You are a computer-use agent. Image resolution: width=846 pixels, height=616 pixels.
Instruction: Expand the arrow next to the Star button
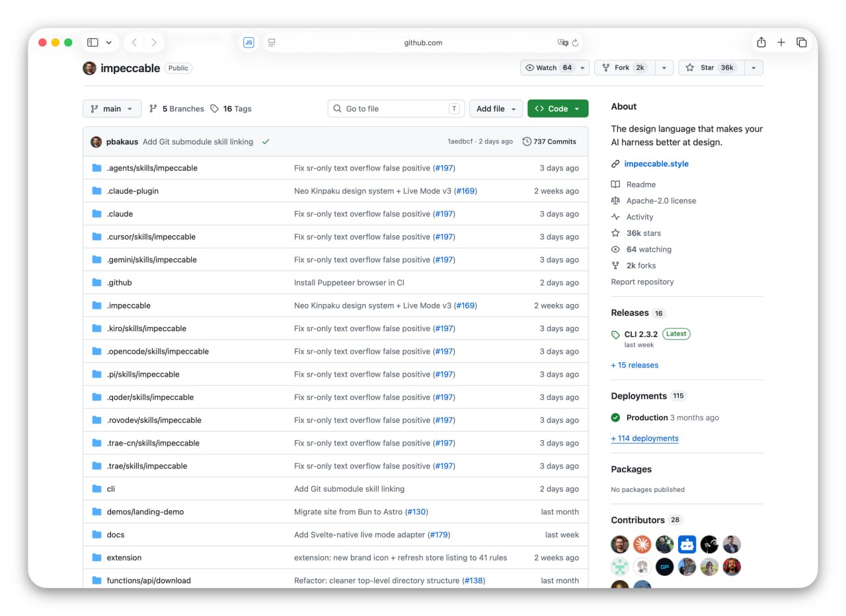[x=753, y=67]
